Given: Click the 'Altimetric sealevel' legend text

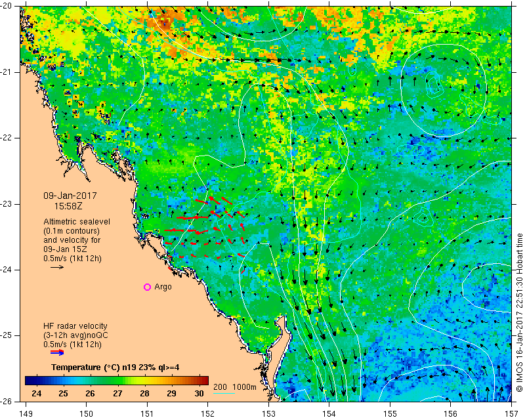Looking at the screenshot, I should [x=77, y=222].
